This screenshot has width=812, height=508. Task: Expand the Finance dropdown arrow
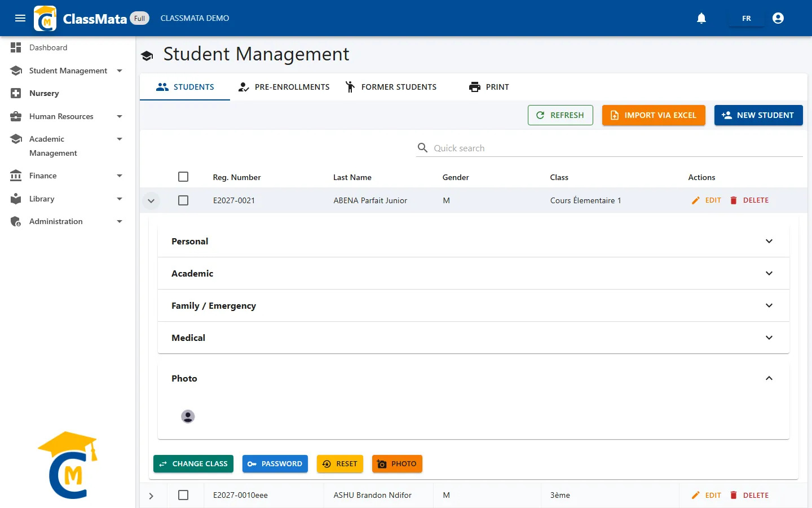[120, 176]
